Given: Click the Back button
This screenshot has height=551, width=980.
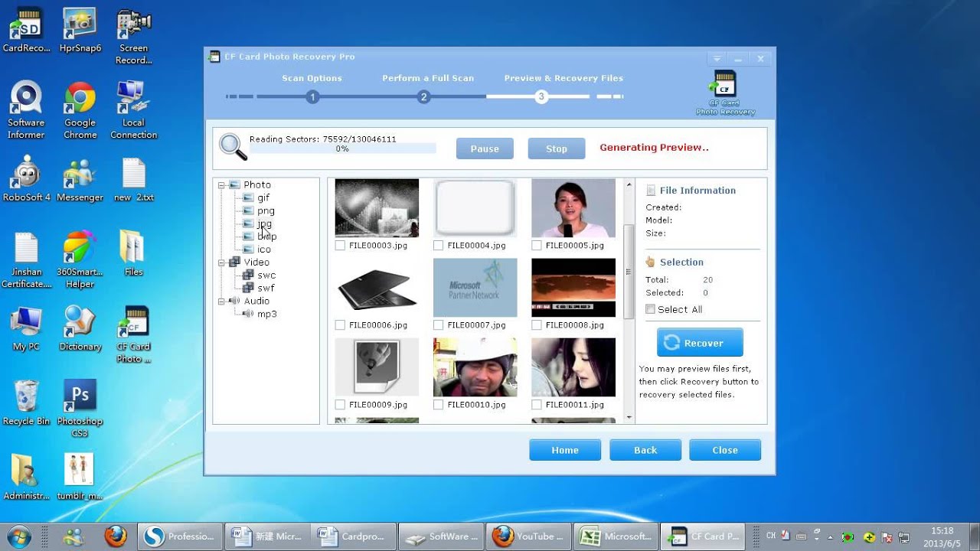Looking at the screenshot, I should 645,450.
